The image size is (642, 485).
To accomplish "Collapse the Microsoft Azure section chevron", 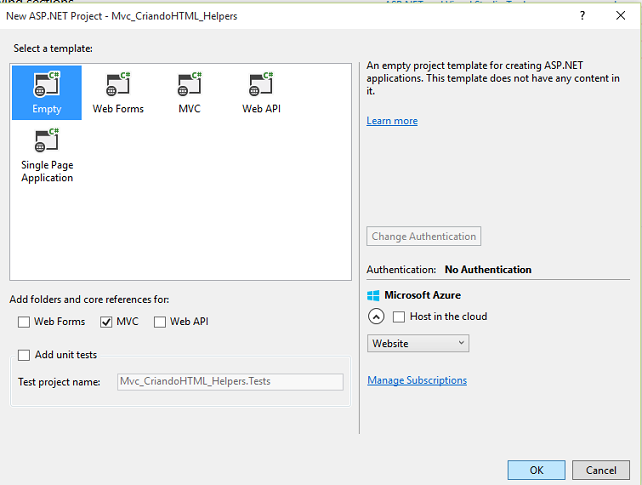I will 376,316.
